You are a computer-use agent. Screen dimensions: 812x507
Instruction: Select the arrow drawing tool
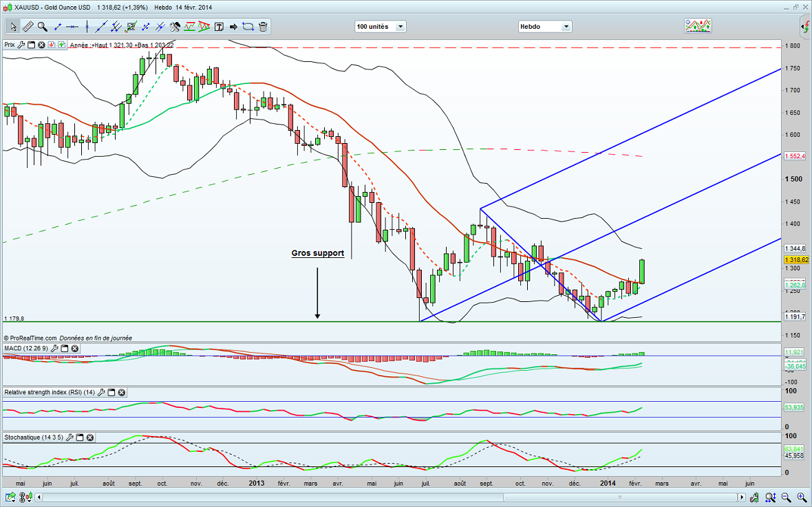233,27
